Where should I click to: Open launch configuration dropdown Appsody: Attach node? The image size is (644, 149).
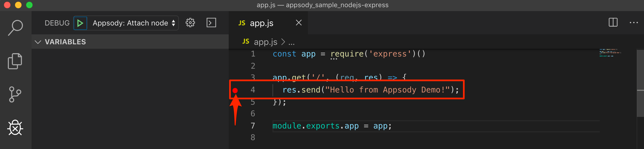point(133,23)
